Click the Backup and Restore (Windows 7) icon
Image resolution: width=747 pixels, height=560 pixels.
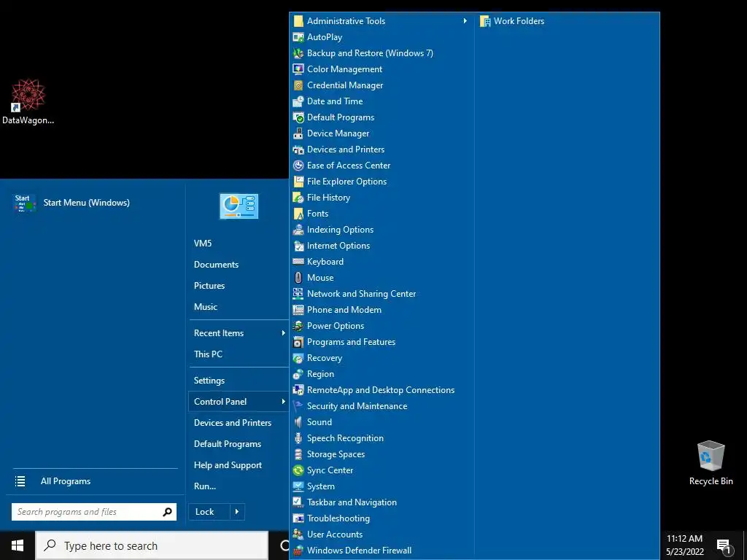pos(298,53)
